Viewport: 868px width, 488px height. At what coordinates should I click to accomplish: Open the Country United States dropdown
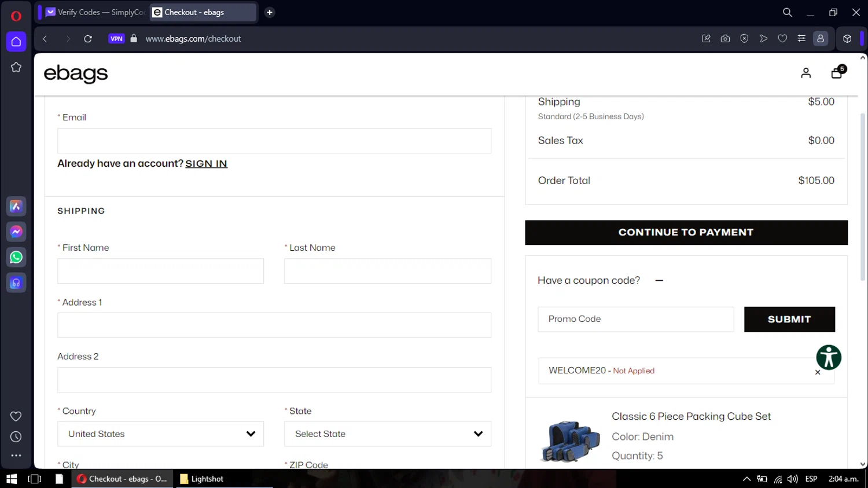coord(160,434)
